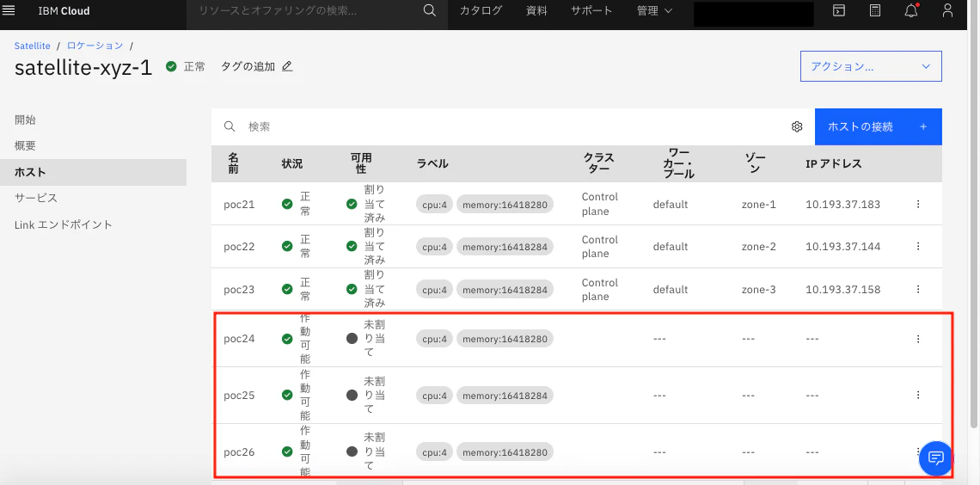Click the search magnifier icon in header
Image resolution: width=980 pixels, height=485 pixels.
[429, 10]
